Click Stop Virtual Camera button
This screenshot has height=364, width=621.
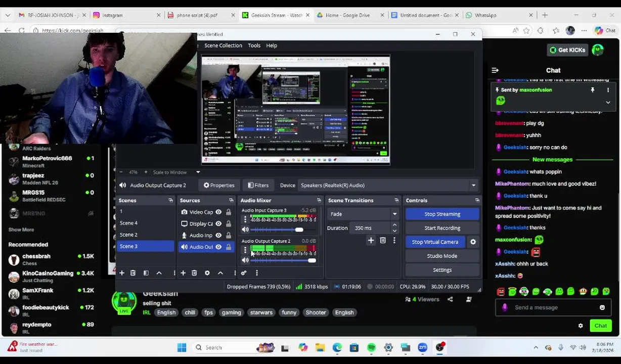click(435, 242)
